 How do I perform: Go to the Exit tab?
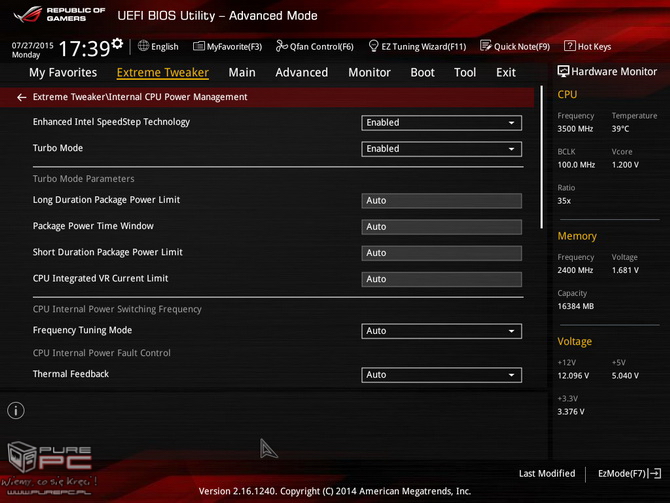(x=506, y=73)
